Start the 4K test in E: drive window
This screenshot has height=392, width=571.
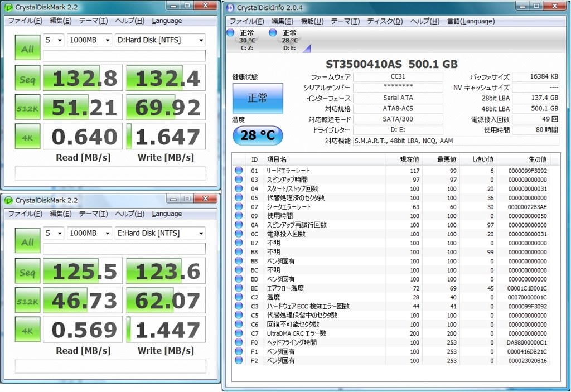(x=28, y=330)
